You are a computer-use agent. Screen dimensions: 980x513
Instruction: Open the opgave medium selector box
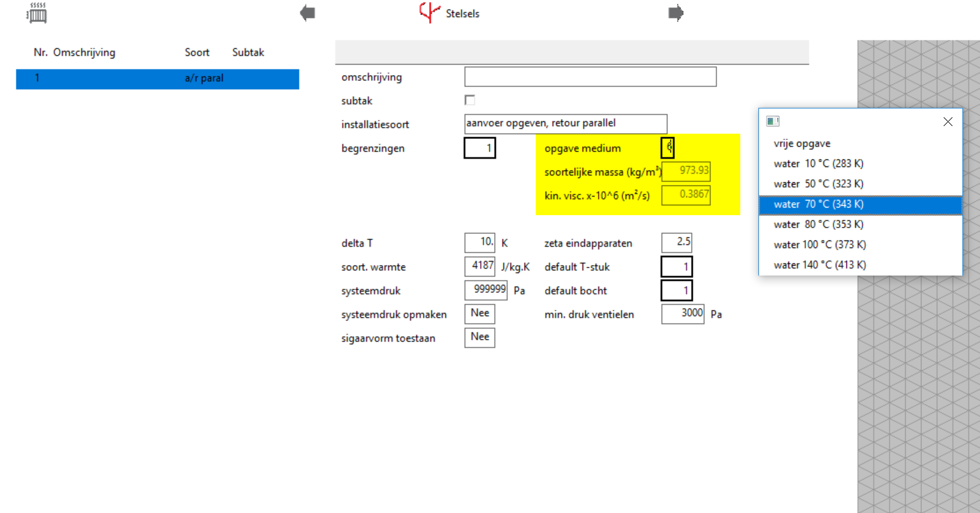tap(668, 148)
